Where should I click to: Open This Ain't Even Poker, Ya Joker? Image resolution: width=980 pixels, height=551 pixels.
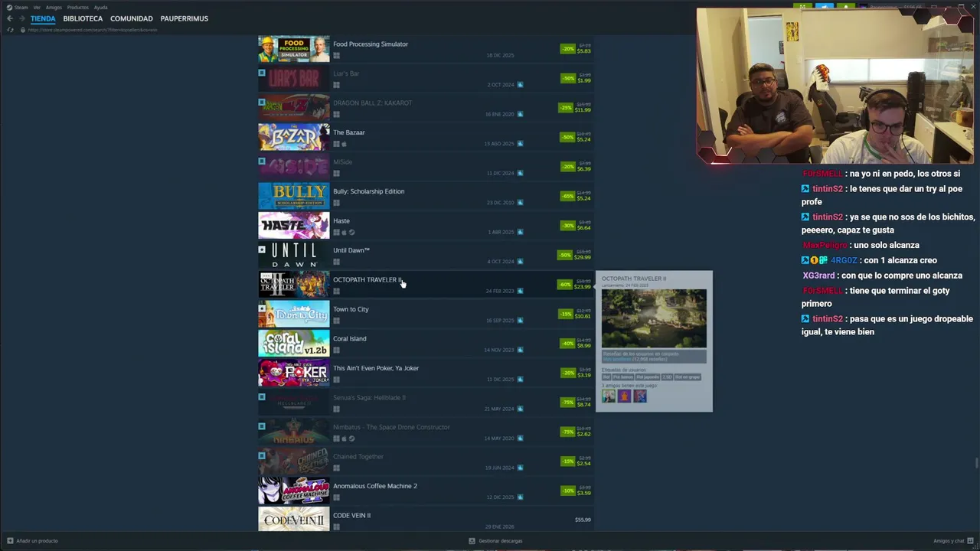376,368
